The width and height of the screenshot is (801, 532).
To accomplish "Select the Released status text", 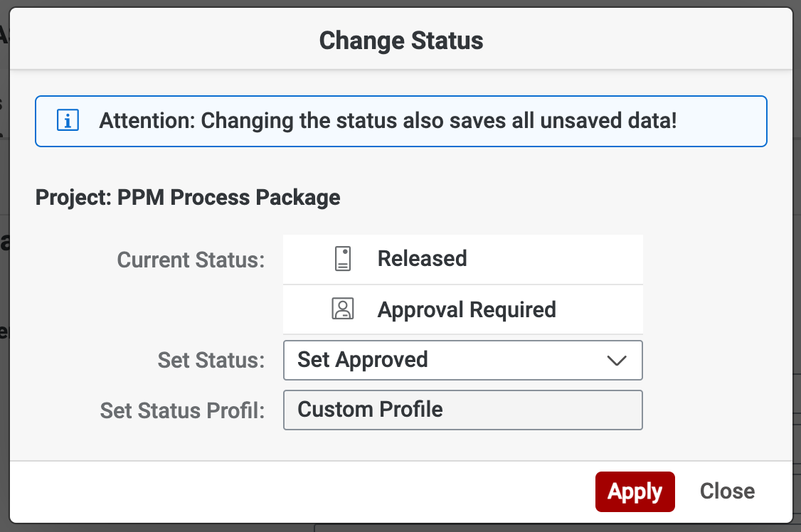I will [x=422, y=258].
